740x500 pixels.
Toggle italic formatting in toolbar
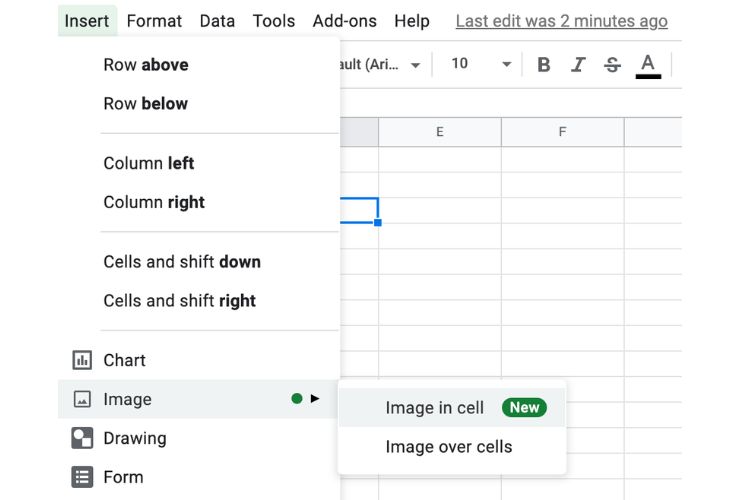pos(578,64)
